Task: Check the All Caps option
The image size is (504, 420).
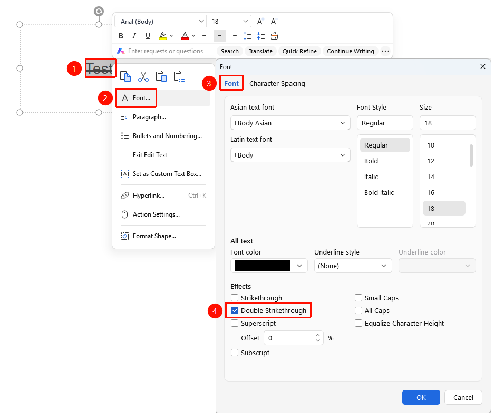Action: pos(358,311)
